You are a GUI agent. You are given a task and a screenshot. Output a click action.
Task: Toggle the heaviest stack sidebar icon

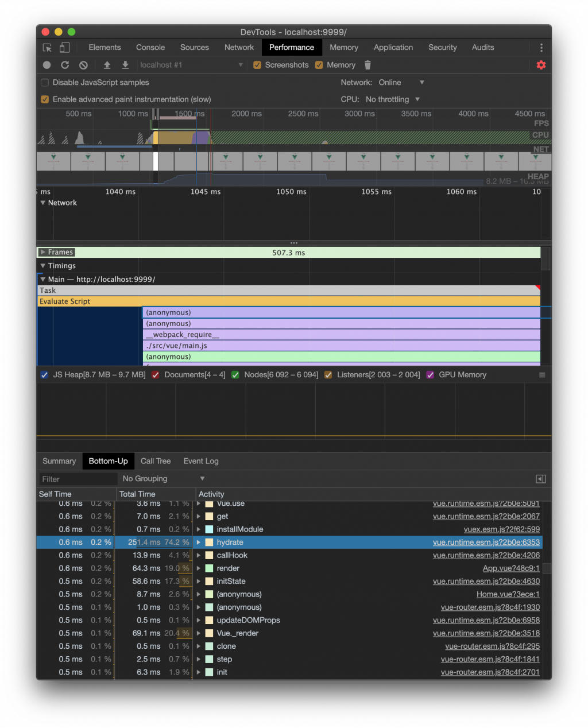540,479
